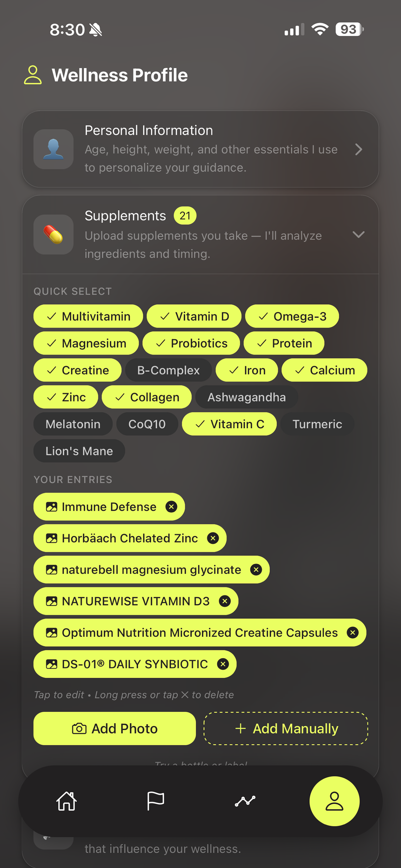Deselect the Multivitamin chip
The height and width of the screenshot is (868, 401).
pos(88,316)
